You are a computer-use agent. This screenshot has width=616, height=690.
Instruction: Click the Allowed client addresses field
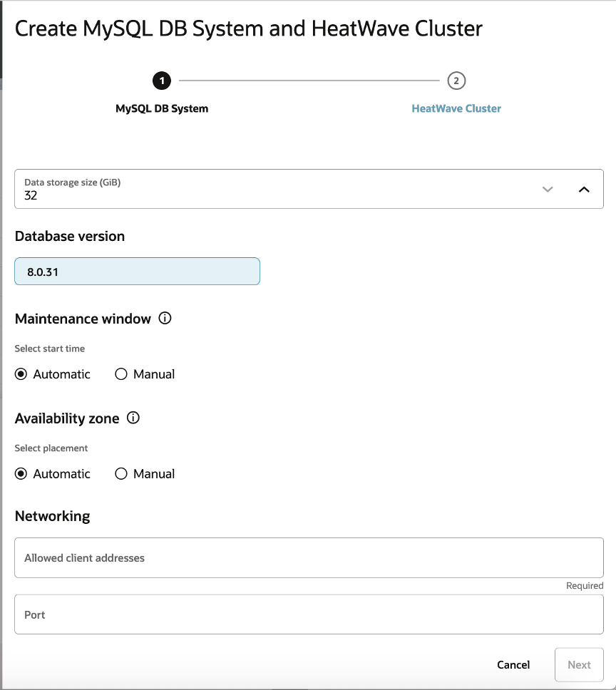tap(309, 558)
